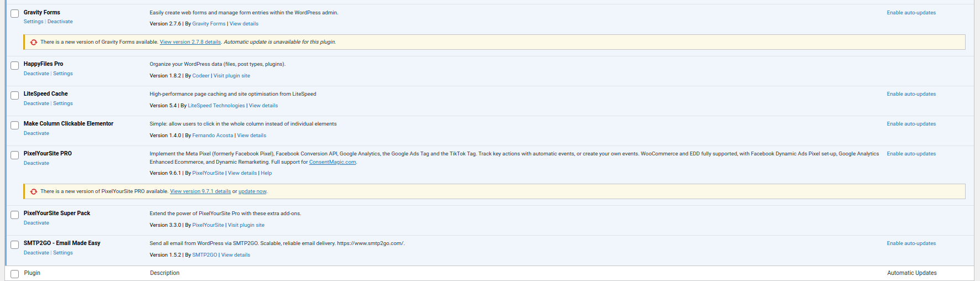
Task: Select the HappyFiles Pro checkbox
Action: pyautogui.click(x=15, y=65)
